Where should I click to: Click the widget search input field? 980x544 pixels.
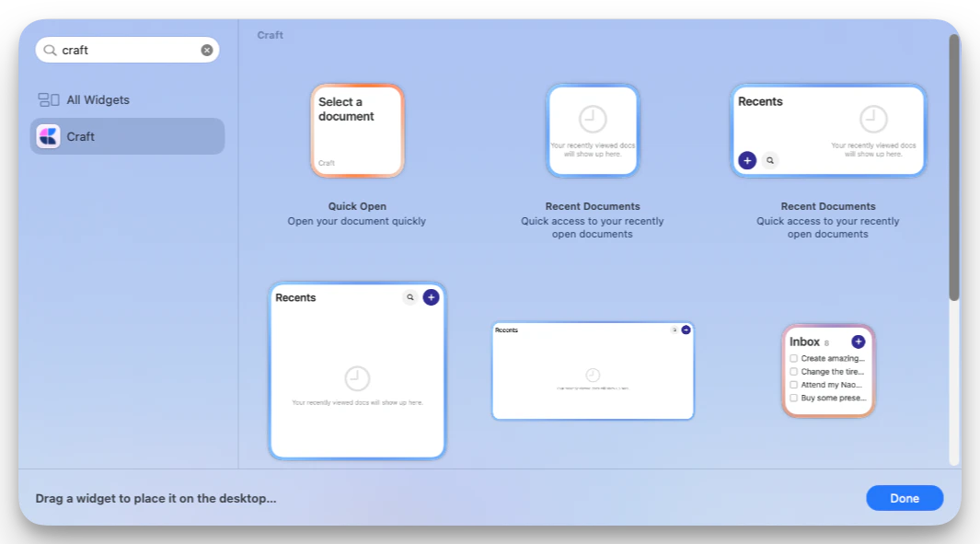click(128, 50)
